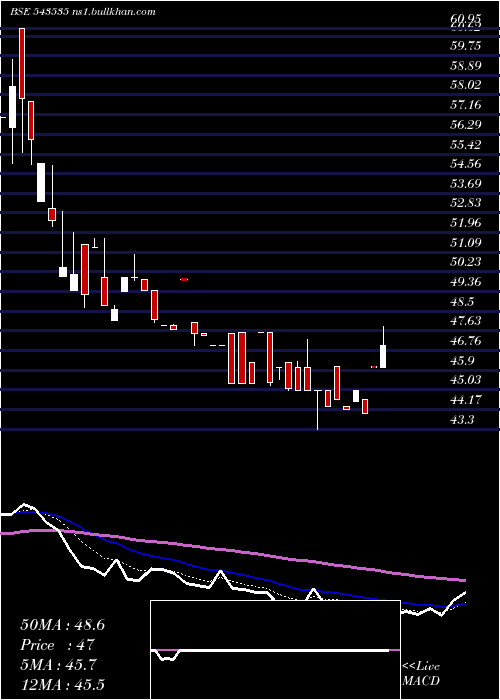Click the last white candlestick on the right

coord(383,356)
